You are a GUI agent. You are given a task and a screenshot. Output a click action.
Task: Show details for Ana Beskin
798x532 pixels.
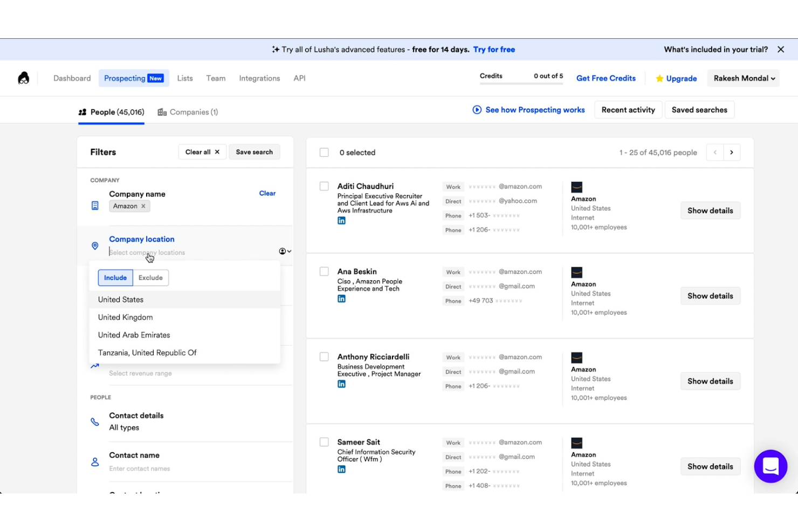[x=710, y=296]
